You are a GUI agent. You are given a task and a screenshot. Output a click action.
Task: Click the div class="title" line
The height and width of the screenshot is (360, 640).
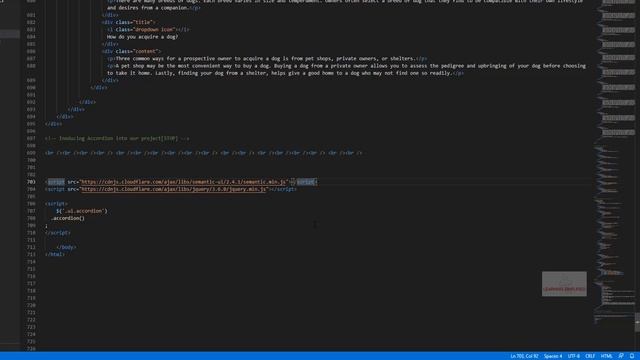click(x=129, y=22)
